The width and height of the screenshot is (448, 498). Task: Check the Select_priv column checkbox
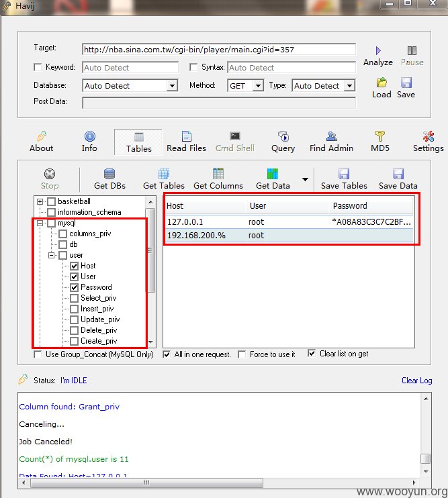(74, 298)
